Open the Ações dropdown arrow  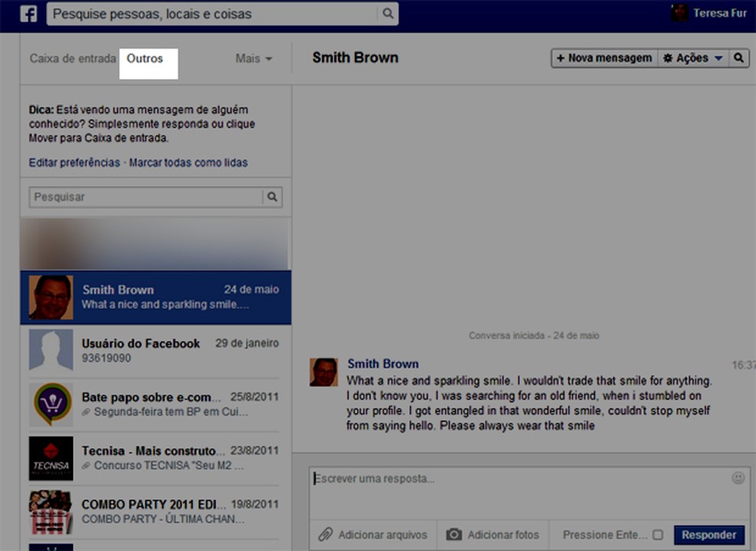pos(718,58)
